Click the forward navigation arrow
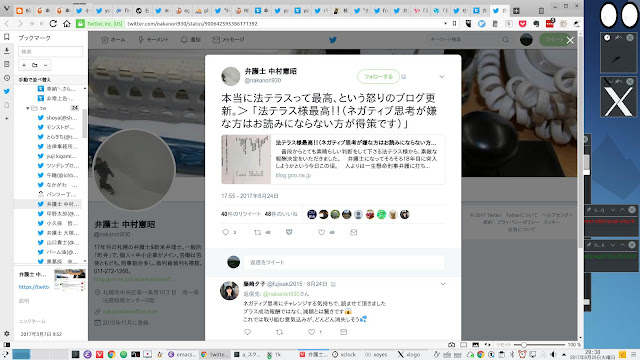 coord(20,24)
